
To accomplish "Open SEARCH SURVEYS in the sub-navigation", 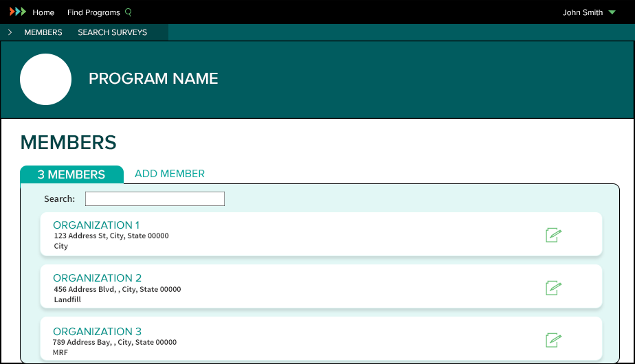I will coord(112,32).
